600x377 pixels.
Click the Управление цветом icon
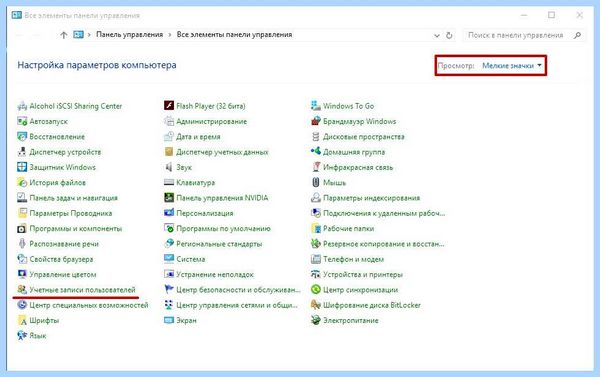point(22,274)
